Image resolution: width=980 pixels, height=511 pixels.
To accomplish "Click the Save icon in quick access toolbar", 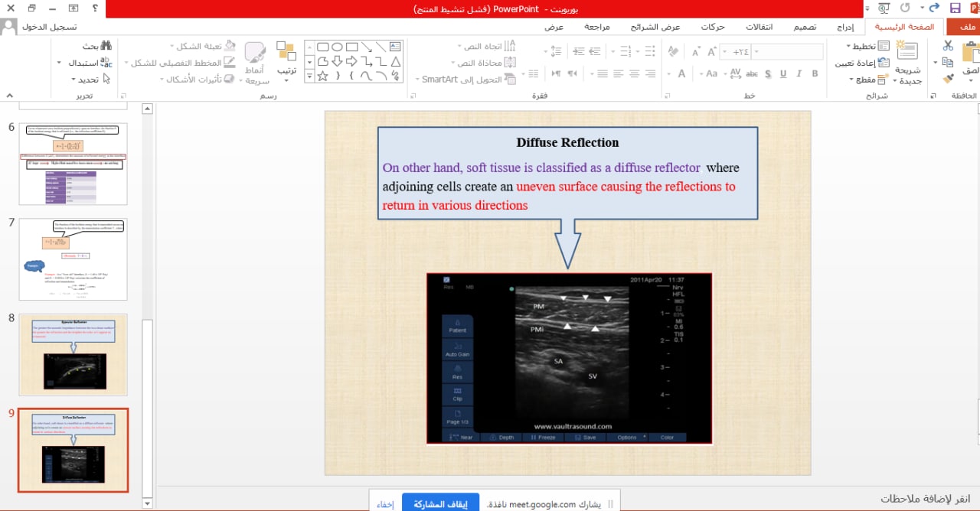I will tap(955, 8).
